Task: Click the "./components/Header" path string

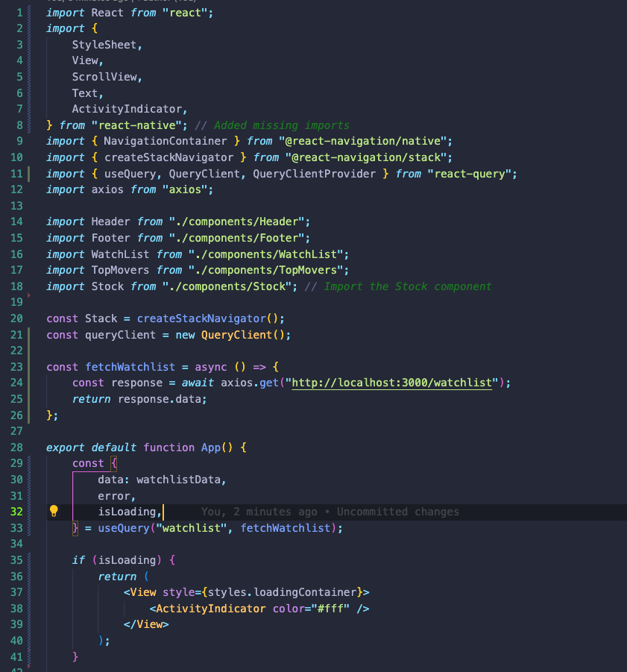Action: click(237, 222)
